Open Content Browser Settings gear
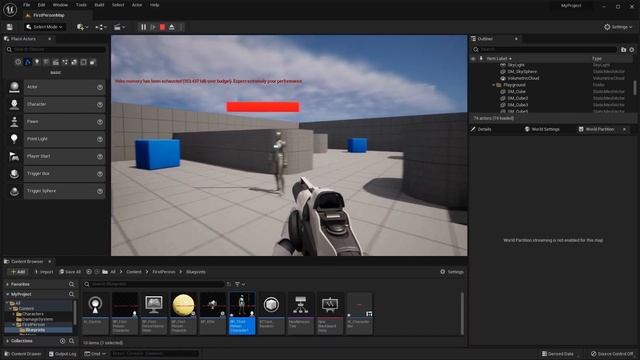 (451, 272)
